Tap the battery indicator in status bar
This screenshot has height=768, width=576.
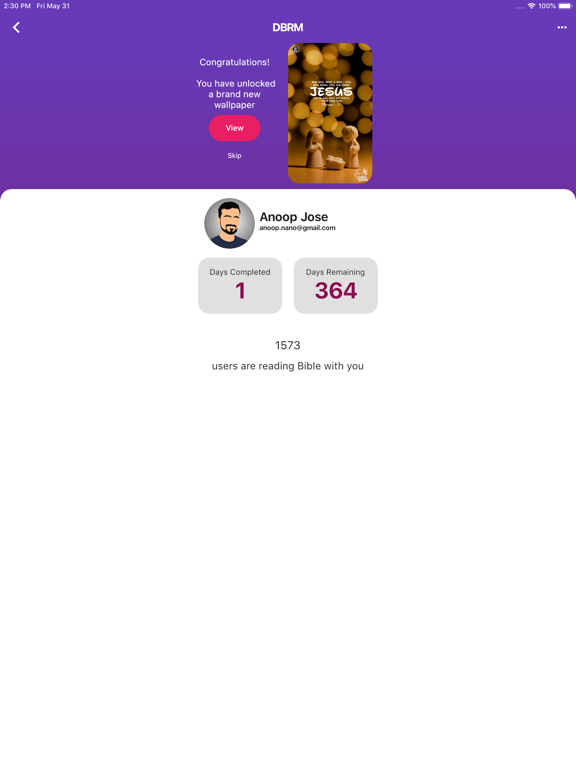click(565, 6)
